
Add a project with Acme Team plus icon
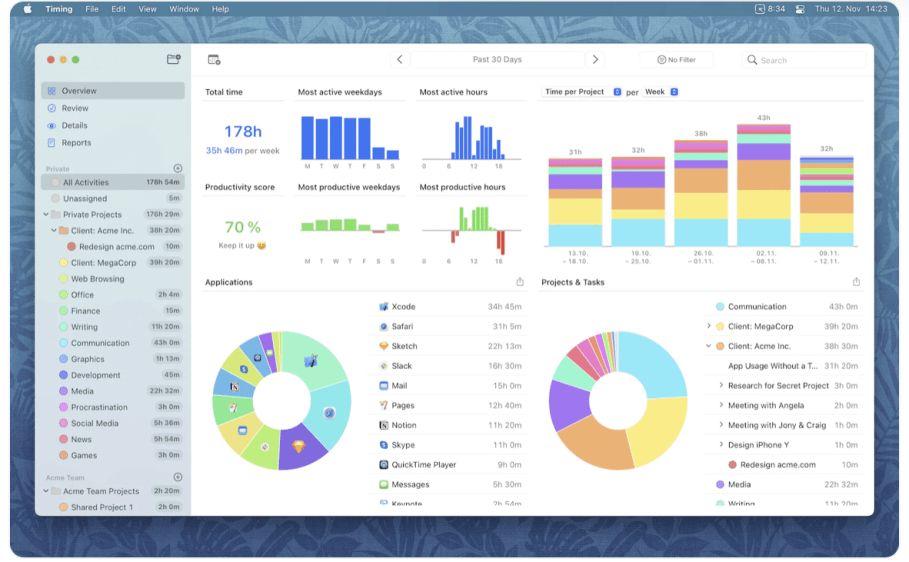coord(178,477)
